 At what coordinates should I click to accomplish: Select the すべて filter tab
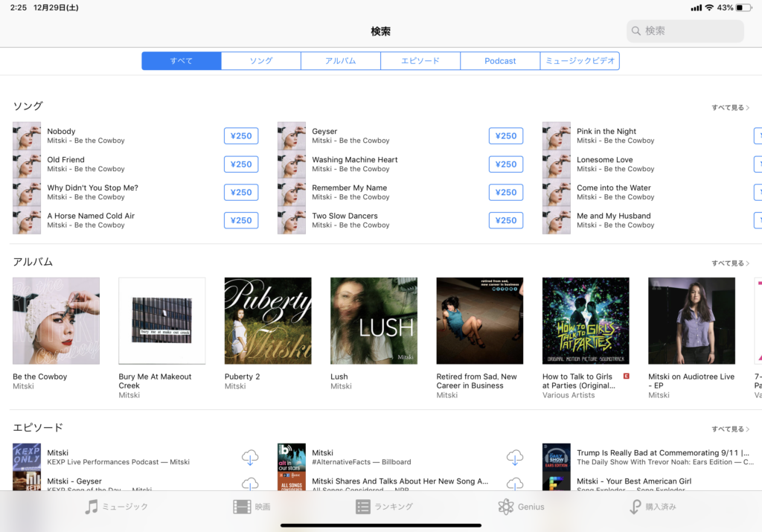tap(182, 61)
